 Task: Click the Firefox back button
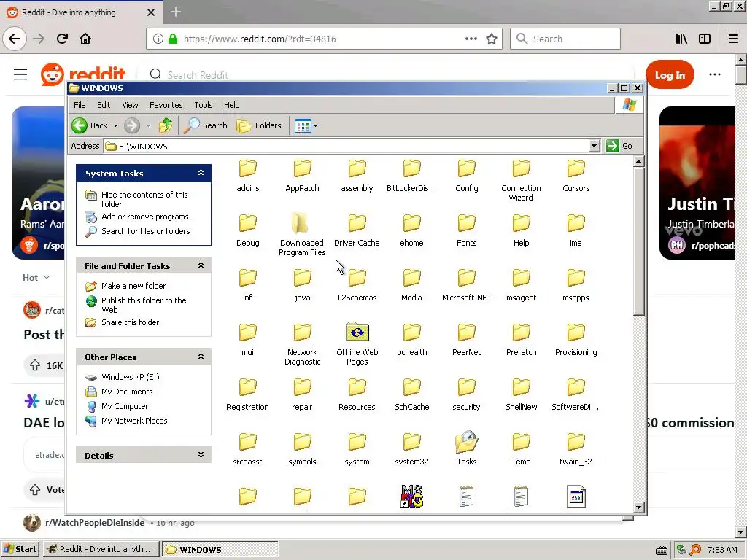pos(15,39)
